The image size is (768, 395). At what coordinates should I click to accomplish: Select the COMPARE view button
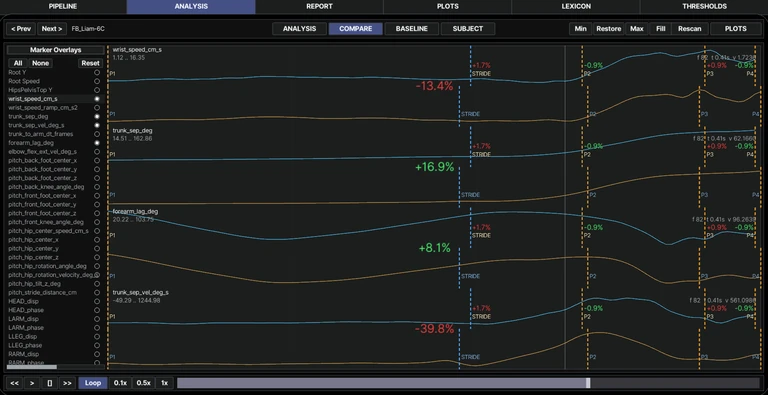[356, 29]
